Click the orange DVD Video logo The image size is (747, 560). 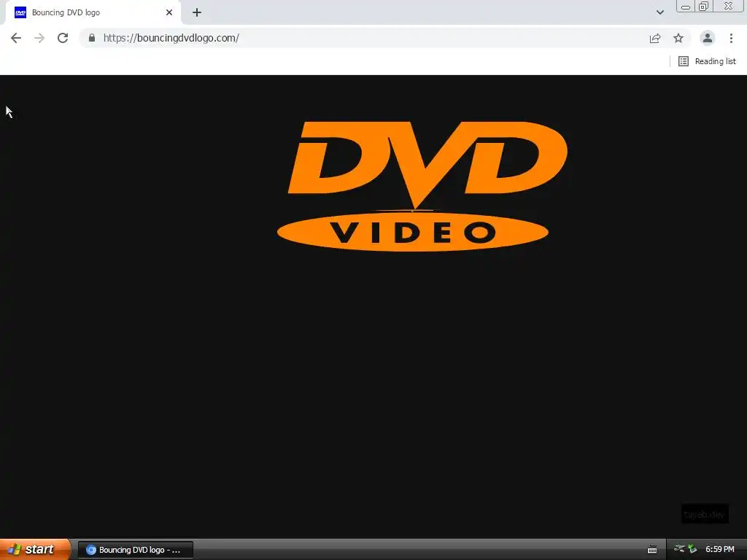coord(422,186)
